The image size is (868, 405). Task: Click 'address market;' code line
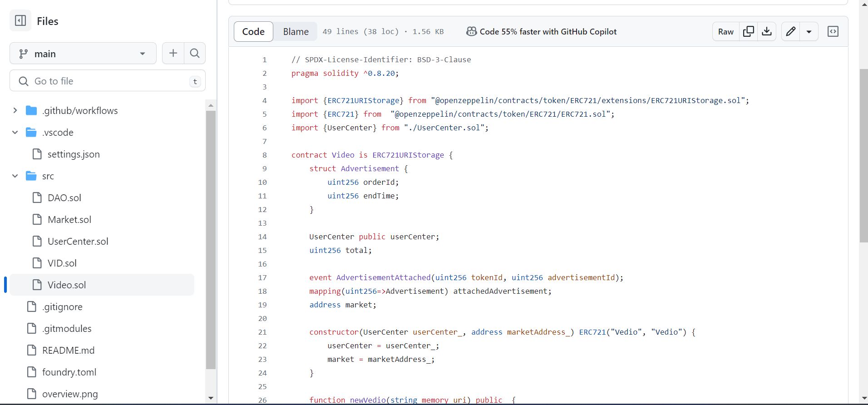coord(343,305)
